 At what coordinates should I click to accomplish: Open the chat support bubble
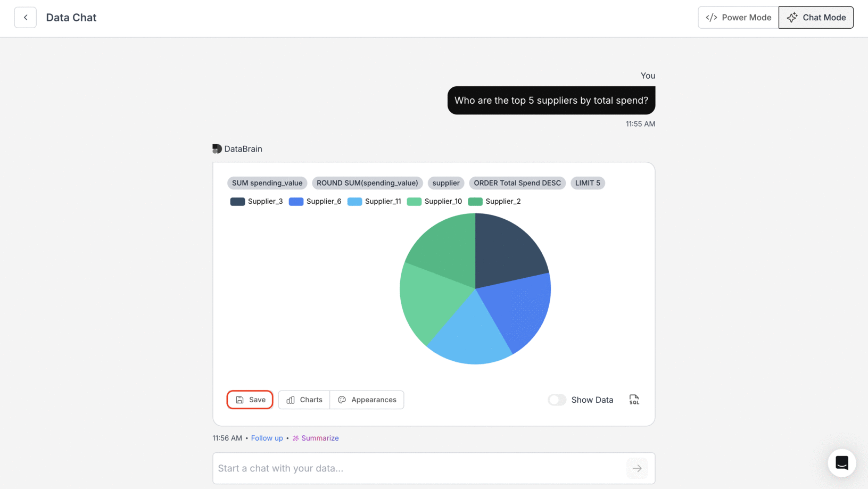coord(842,463)
